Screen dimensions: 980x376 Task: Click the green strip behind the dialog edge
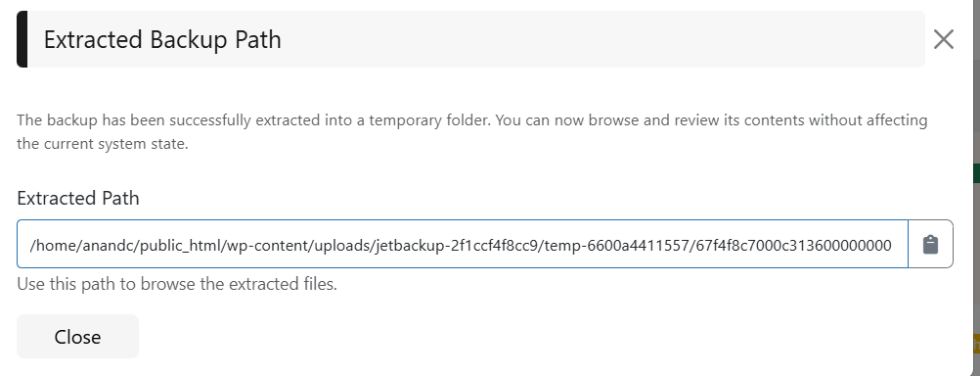976,173
